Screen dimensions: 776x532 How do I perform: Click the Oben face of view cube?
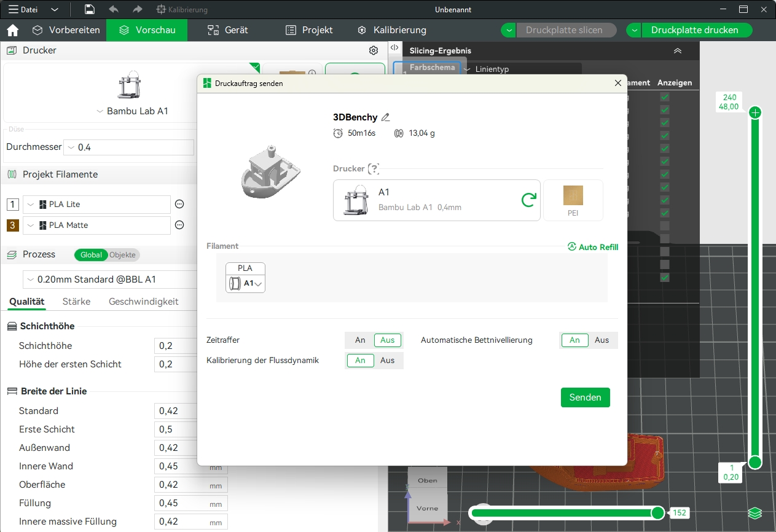(427, 480)
